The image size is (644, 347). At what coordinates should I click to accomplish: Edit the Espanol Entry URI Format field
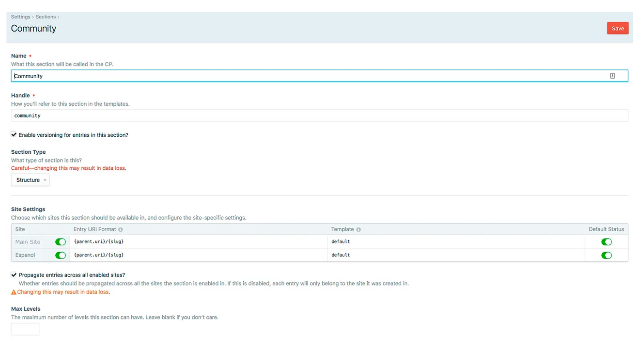[x=198, y=255]
